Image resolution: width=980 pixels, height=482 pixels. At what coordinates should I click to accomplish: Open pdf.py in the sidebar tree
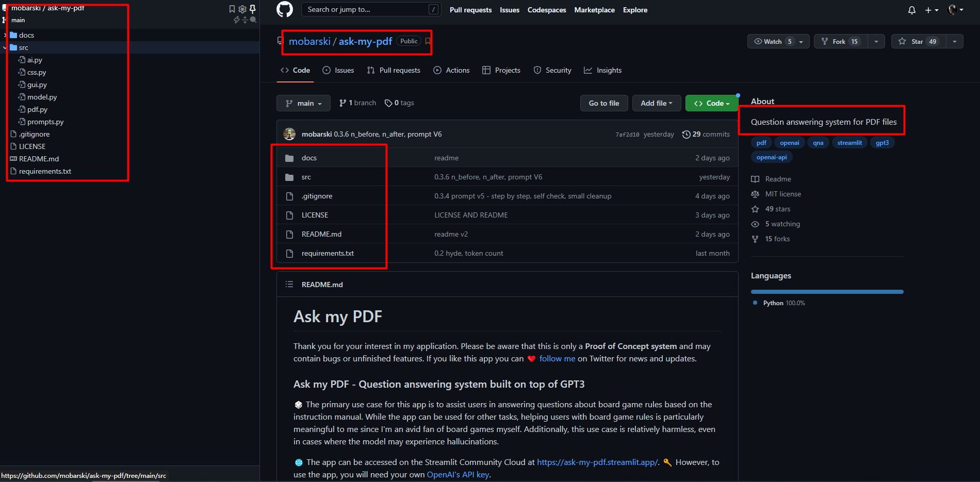pyautogui.click(x=37, y=109)
